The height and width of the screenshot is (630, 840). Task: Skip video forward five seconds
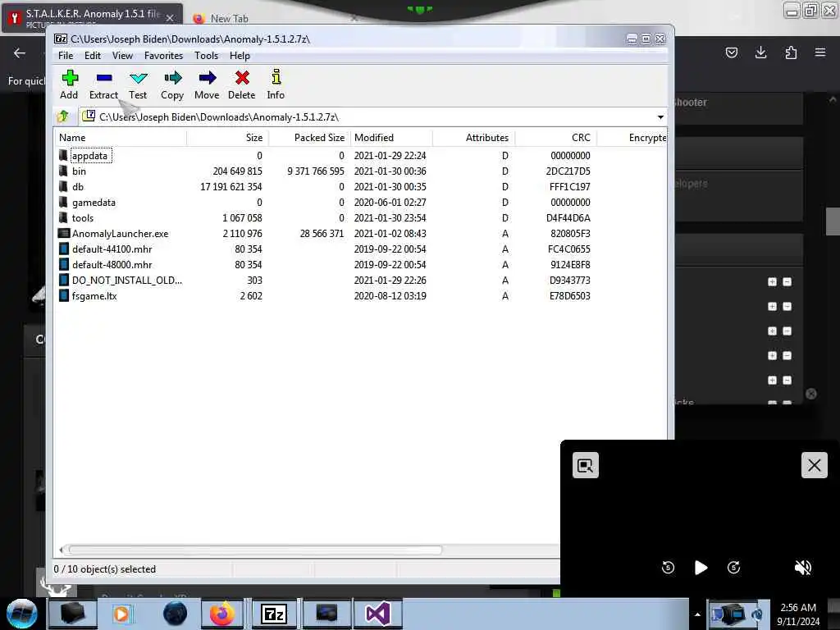(x=733, y=568)
